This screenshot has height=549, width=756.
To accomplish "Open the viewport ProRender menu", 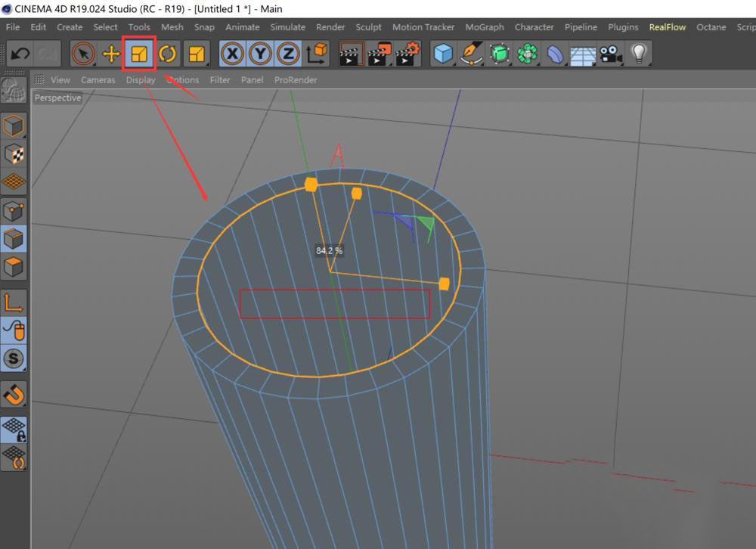I will (x=296, y=80).
